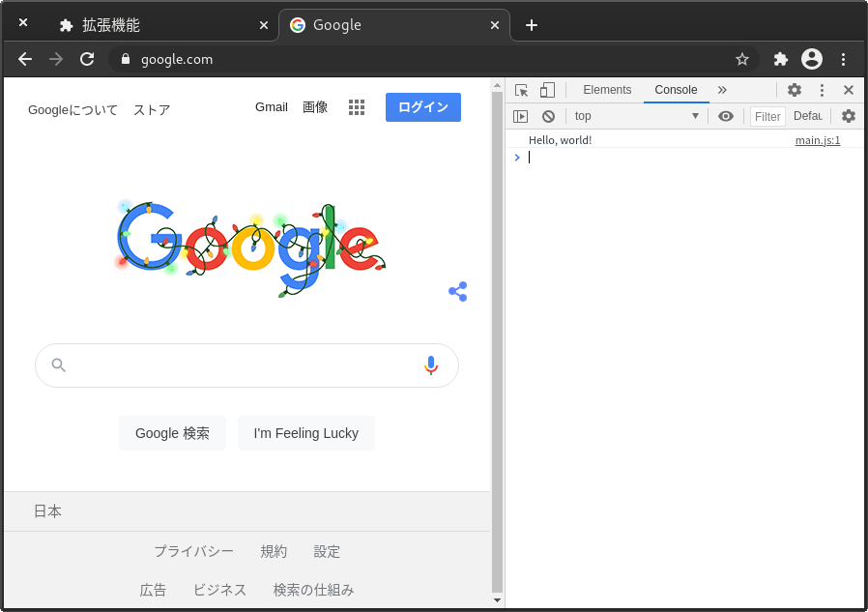
Task: Click the ログイン button
Action: tap(422, 107)
